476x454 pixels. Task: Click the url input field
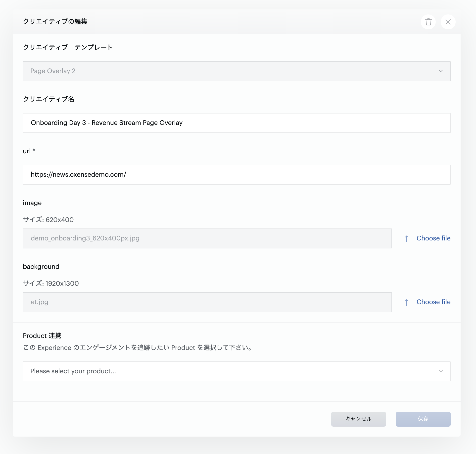(237, 175)
